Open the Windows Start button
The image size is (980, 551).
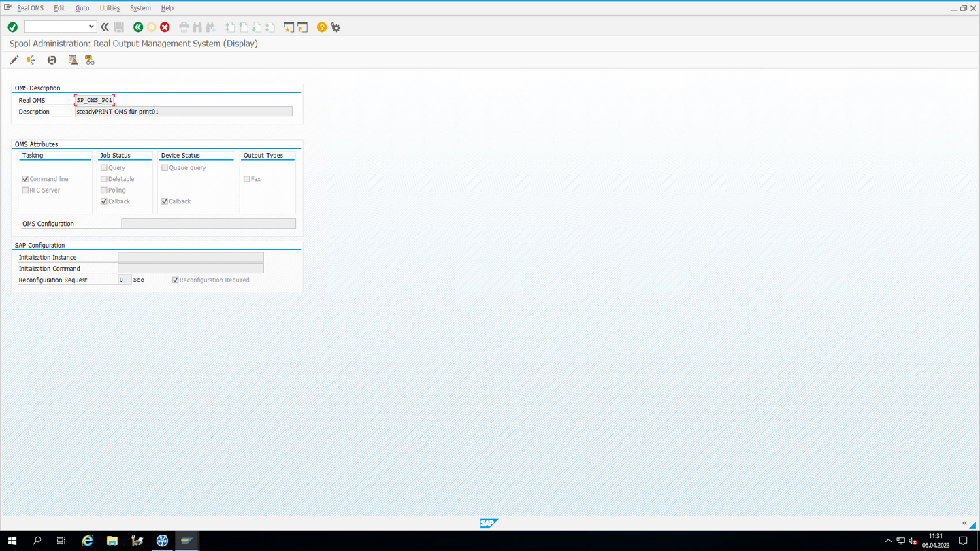pyautogui.click(x=12, y=541)
